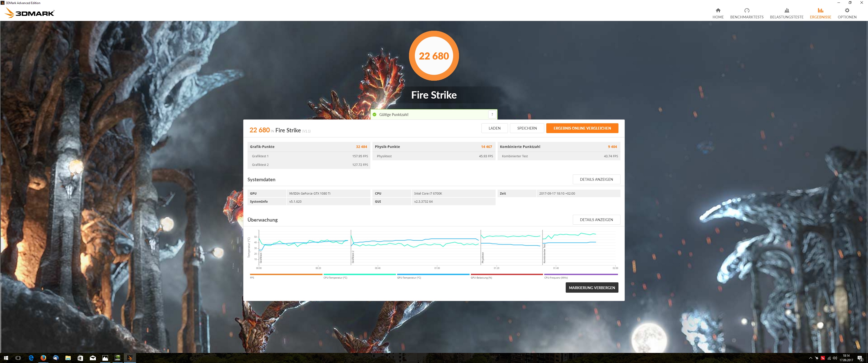The height and width of the screenshot is (363, 868).
Task: Click the 3DMark logo
Action: pos(30,13)
